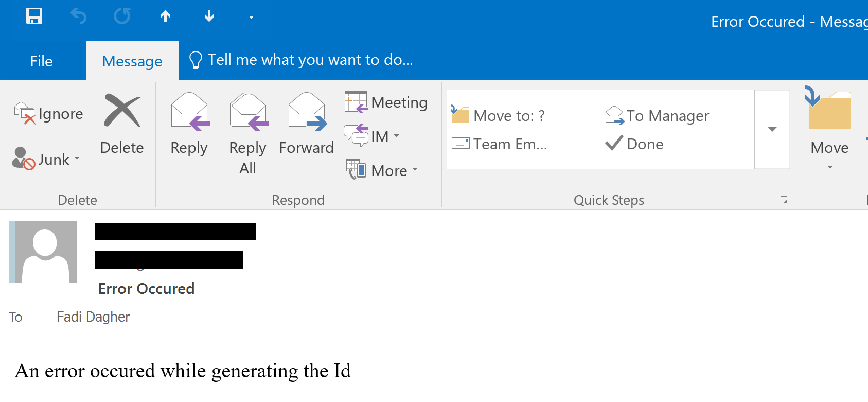Ignore this conversation

coord(49,114)
